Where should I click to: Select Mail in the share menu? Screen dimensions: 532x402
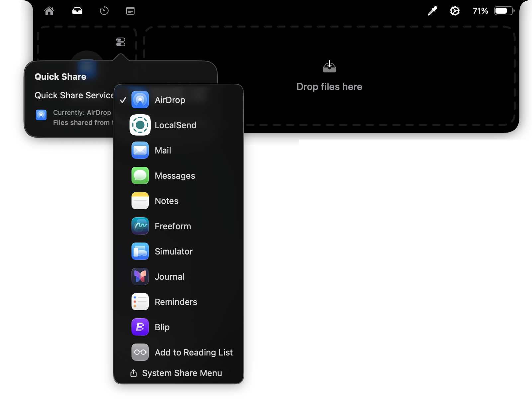(x=179, y=151)
